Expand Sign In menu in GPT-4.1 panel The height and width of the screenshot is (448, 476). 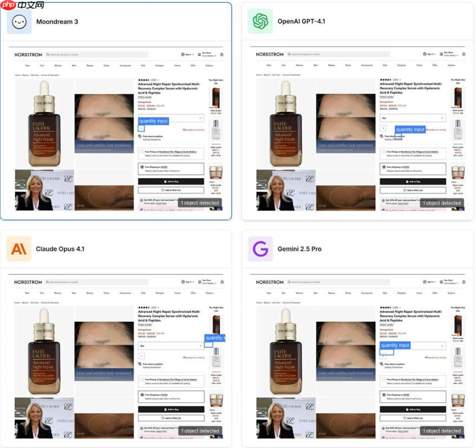429,54
